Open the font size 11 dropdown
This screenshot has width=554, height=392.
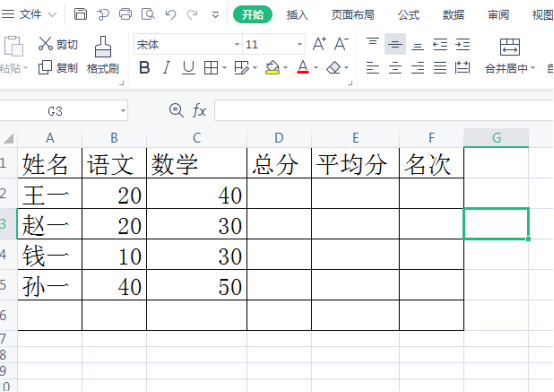300,45
